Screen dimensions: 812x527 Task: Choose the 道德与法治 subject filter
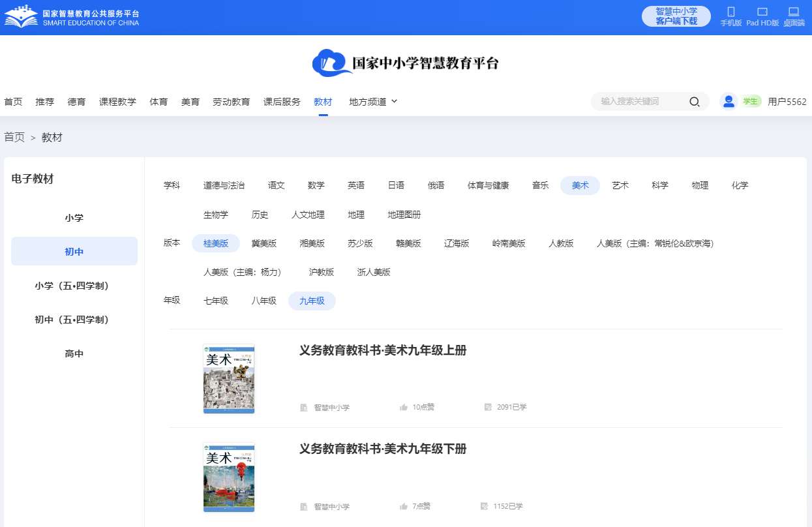pos(224,185)
